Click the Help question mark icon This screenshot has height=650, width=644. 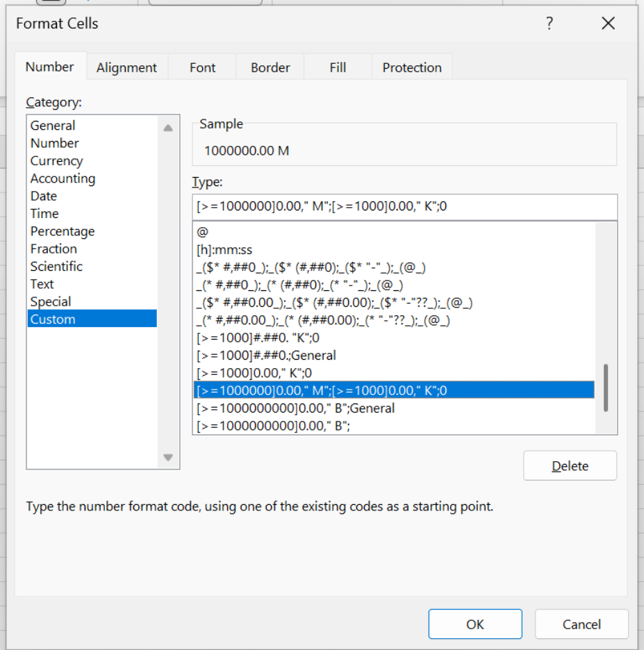(549, 23)
